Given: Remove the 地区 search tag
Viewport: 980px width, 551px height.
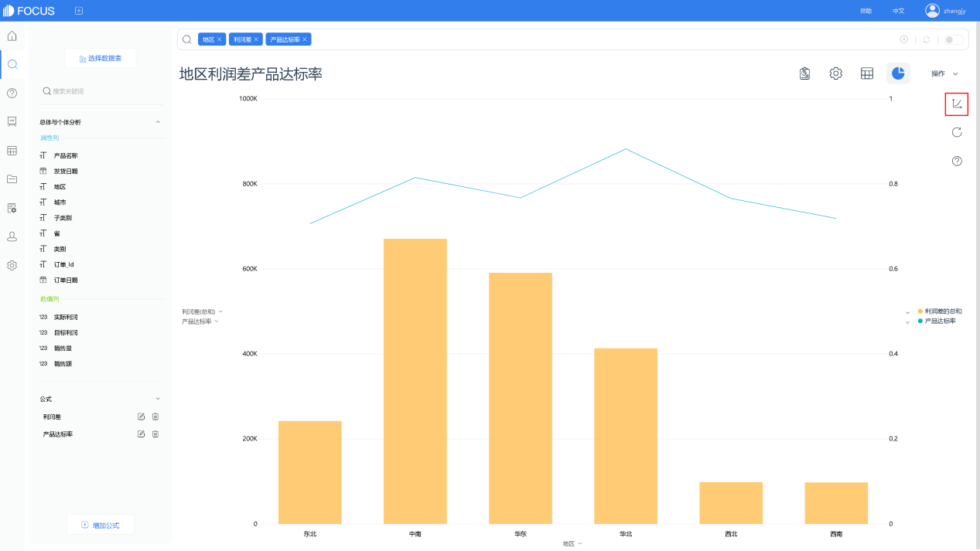Looking at the screenshot, I should pyautogui.click(x=219, y=39).
